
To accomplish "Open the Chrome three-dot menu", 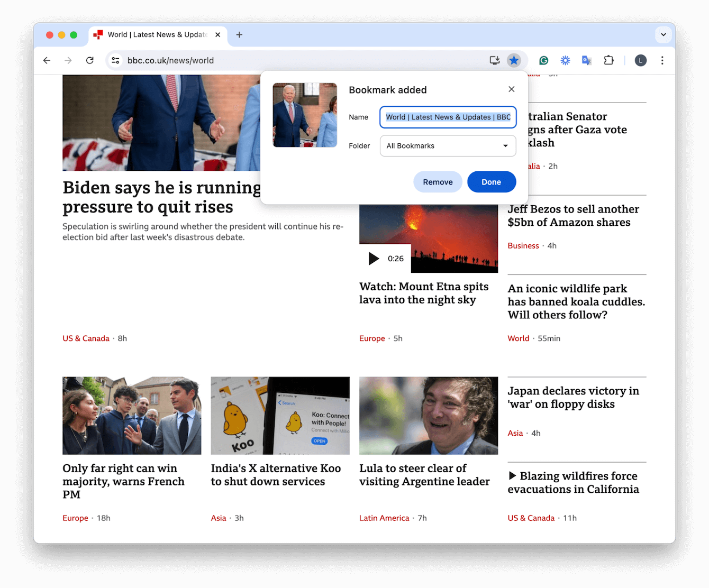I will pyautogui.click(x=662, y=60).
